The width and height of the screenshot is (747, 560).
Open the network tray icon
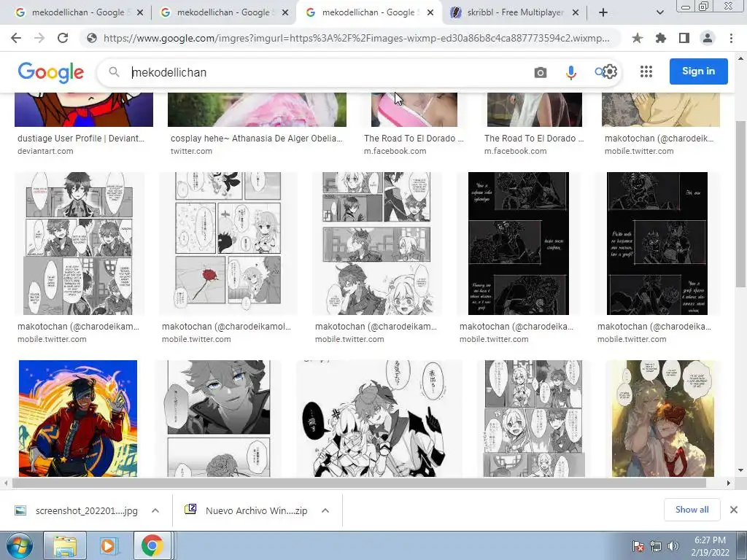pyautogui.click(x=656, y=546)
